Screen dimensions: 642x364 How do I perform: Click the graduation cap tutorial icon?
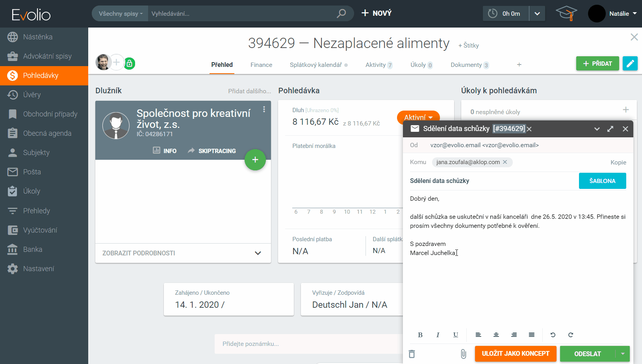[566, 13]
